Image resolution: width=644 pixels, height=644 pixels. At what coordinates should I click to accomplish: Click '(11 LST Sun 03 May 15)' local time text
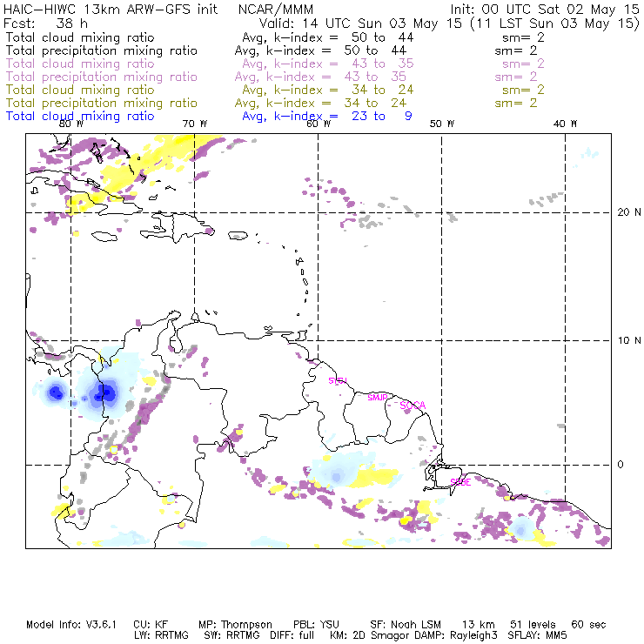point(554,23)
